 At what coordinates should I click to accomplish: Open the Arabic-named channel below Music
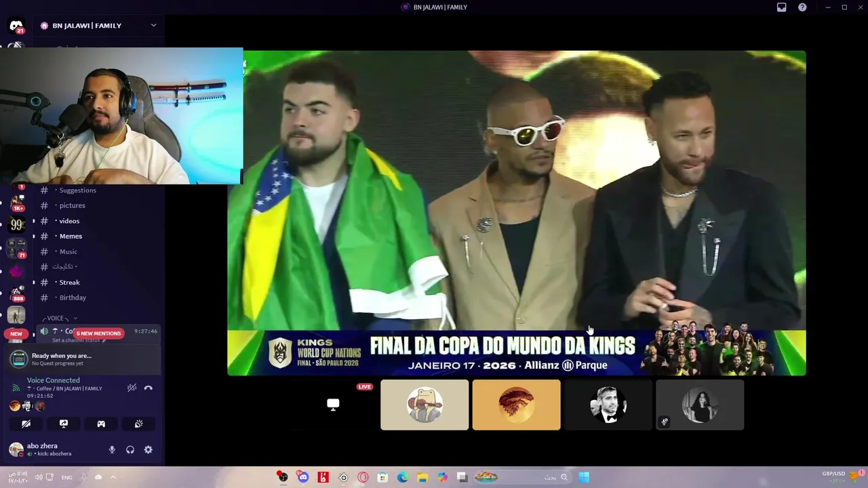[x=65, y=267]
